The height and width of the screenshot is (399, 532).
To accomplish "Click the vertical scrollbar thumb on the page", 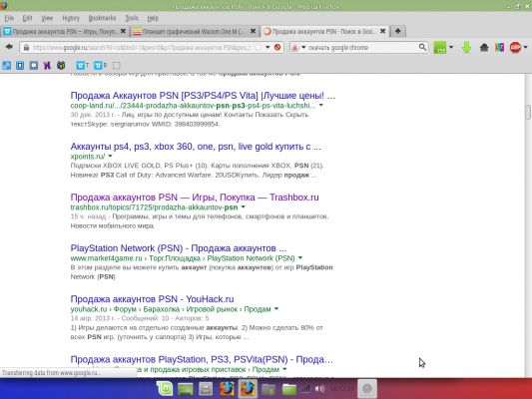I will point(528,112).
